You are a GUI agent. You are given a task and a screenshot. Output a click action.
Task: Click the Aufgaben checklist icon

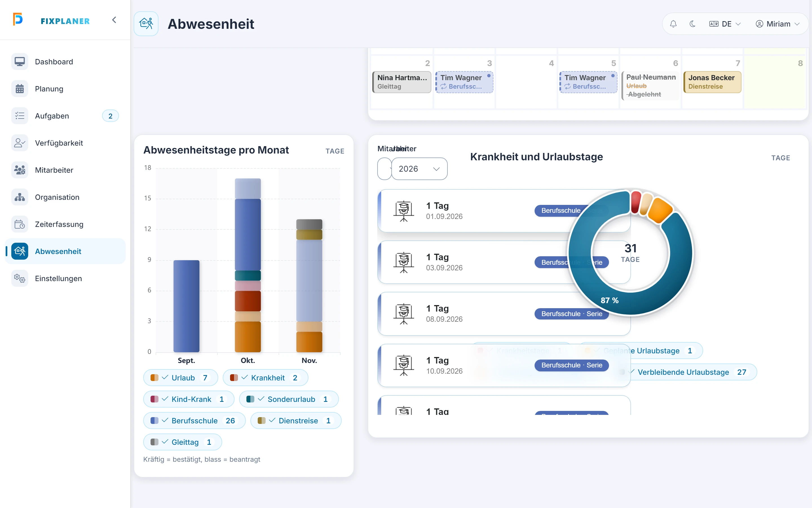pyautogui.click(x=19, y=116)
